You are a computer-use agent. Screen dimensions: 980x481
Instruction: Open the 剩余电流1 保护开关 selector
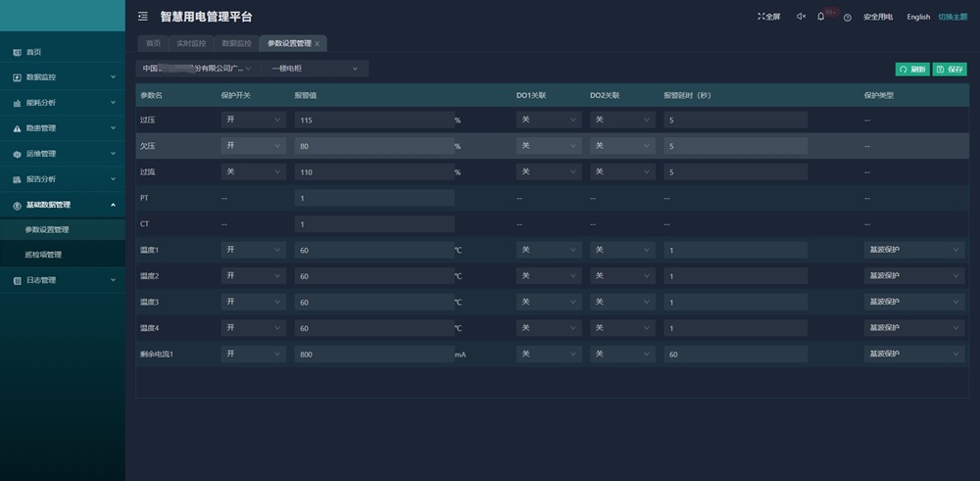coord(253,354)
